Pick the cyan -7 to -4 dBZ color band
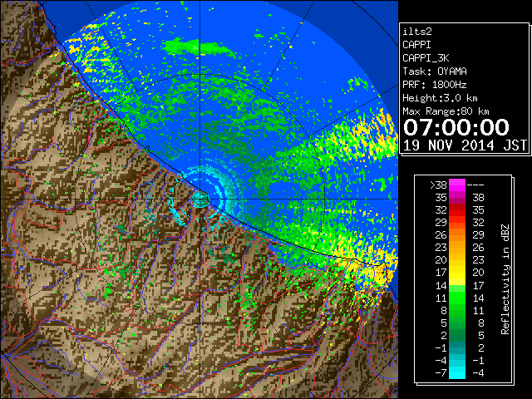532x399 pixels. click(x=457, y=372)
